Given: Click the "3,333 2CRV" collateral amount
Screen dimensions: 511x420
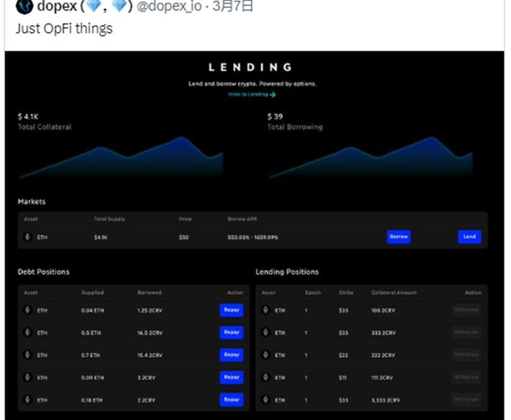Looking at the screenshot, I should point(386,400).
